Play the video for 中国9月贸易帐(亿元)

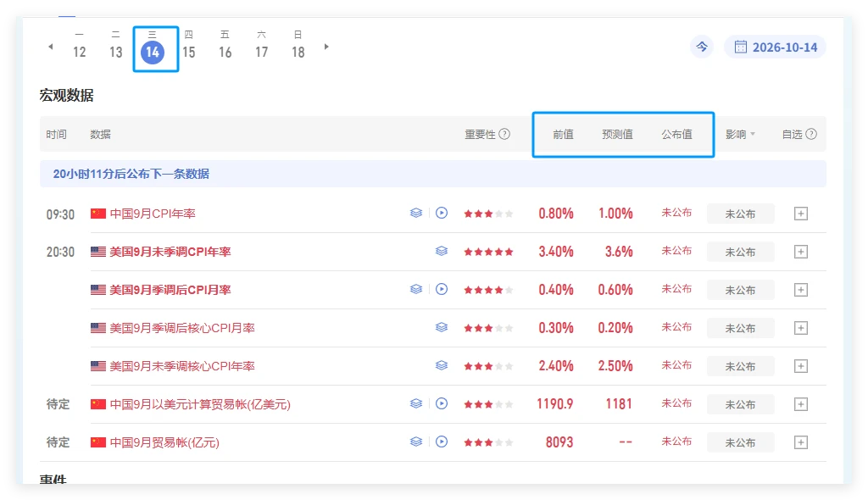pos(441,442)
